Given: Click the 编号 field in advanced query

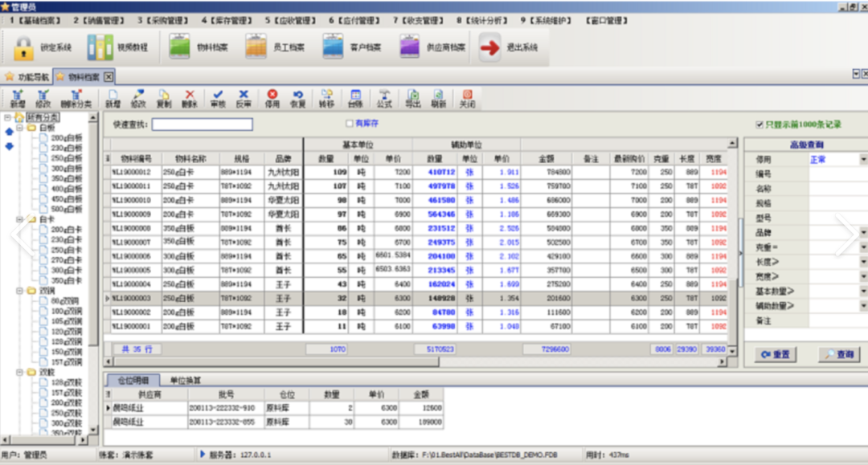Looking at the screenshot, I should pos(838,174).
